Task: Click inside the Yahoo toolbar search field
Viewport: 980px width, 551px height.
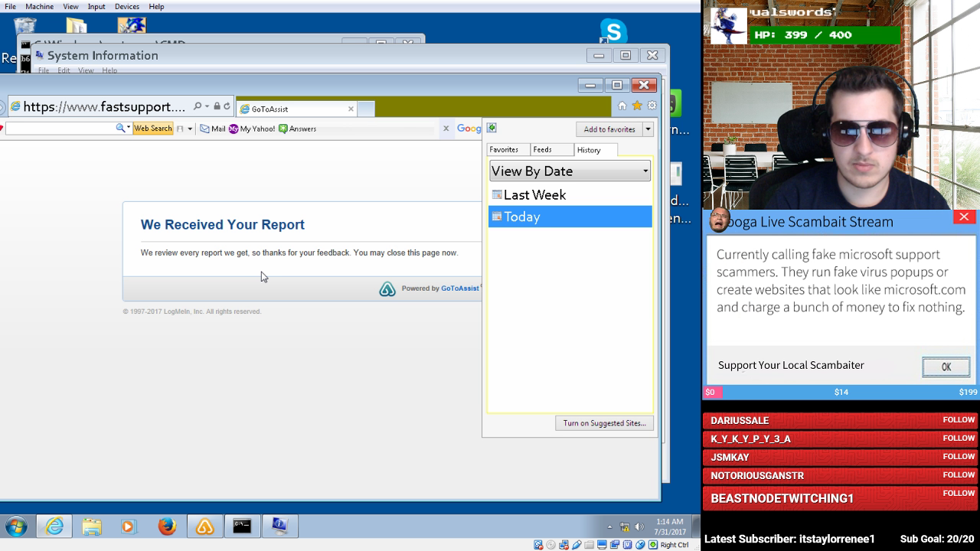Action: coord(60,129)
